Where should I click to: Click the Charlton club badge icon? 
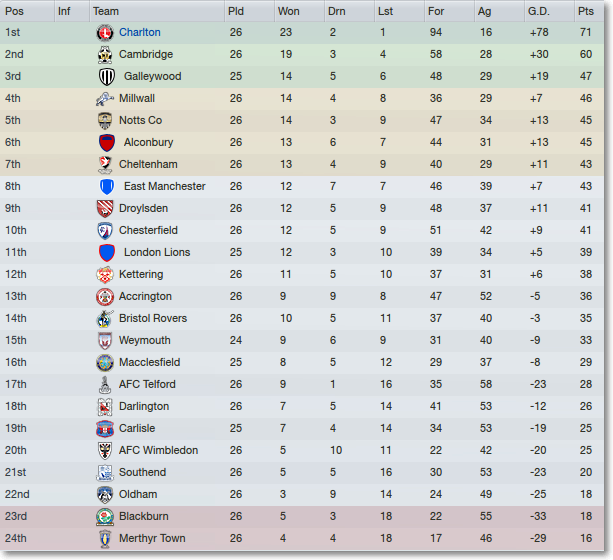(105, 32)
